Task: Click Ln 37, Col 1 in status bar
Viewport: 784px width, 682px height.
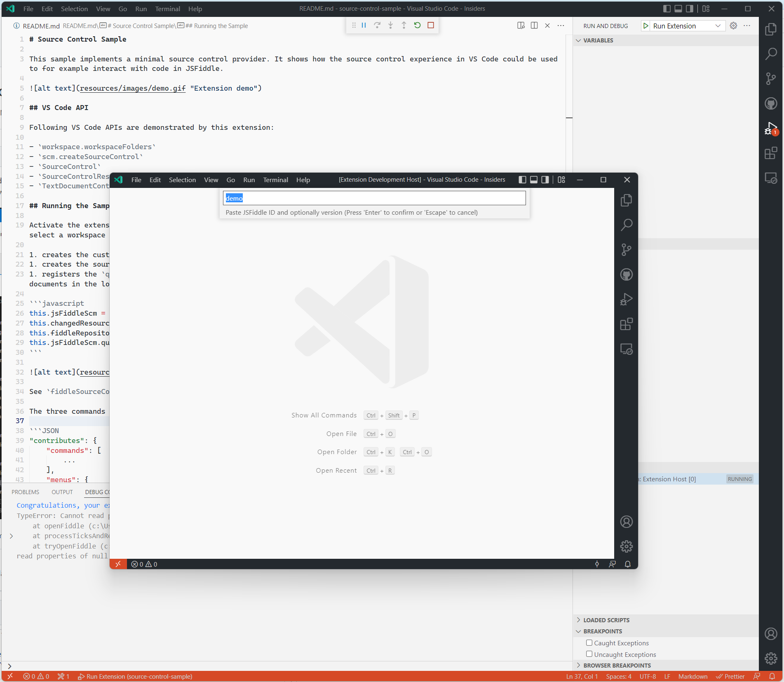Action: click(582, 676)
